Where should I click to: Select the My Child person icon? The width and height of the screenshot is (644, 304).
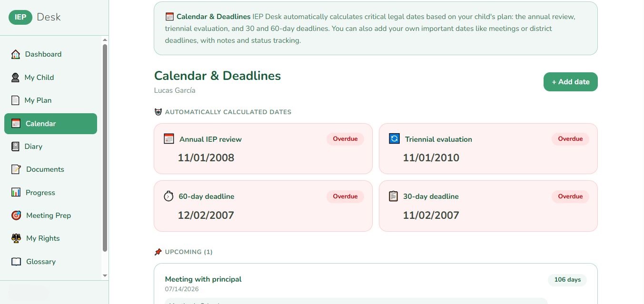coord(16,78)
